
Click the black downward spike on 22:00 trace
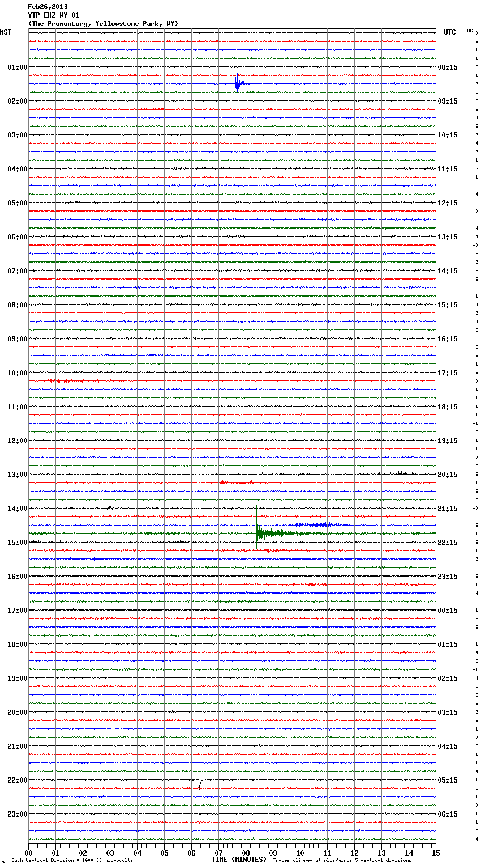tap(200, 784)
